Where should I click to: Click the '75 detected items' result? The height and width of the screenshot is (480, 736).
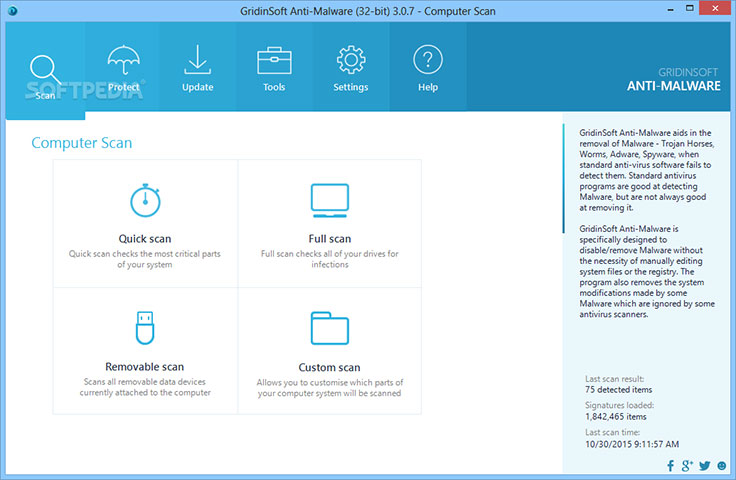coord(618,390)
